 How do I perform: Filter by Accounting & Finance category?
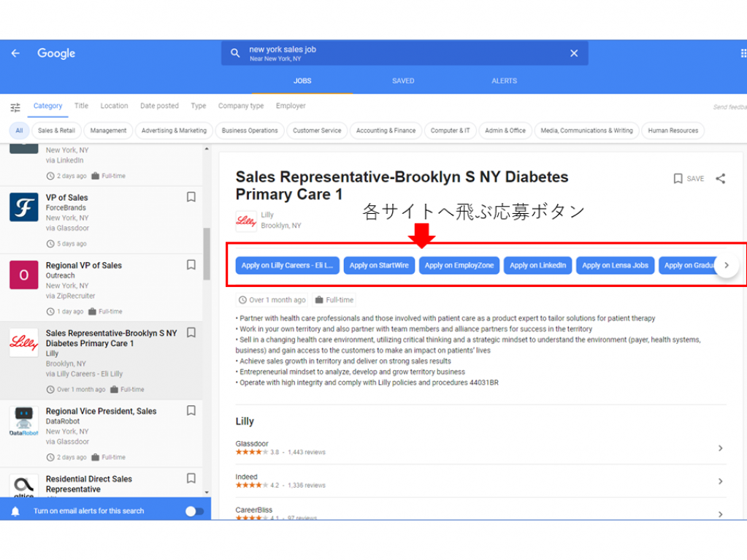(x=386, y=131)
